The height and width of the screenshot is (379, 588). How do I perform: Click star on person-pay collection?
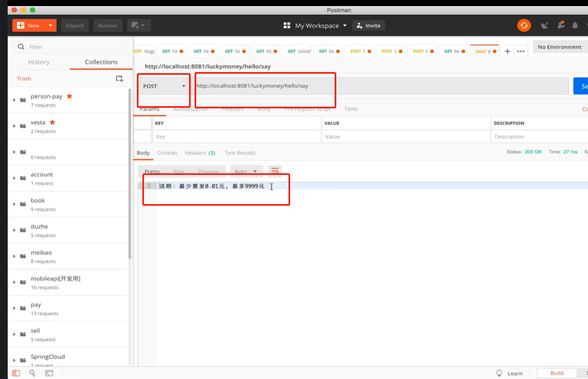pos(69,96)
